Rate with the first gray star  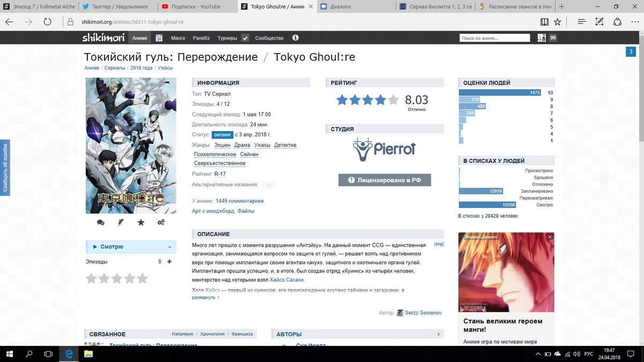[91, 278]
